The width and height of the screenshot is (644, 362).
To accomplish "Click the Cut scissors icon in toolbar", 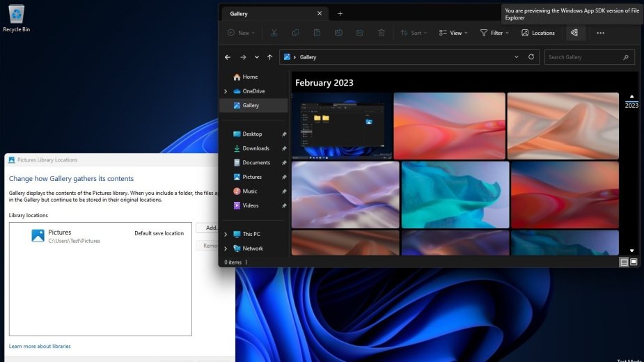I will pyautogui.click(x=274, y=33).
